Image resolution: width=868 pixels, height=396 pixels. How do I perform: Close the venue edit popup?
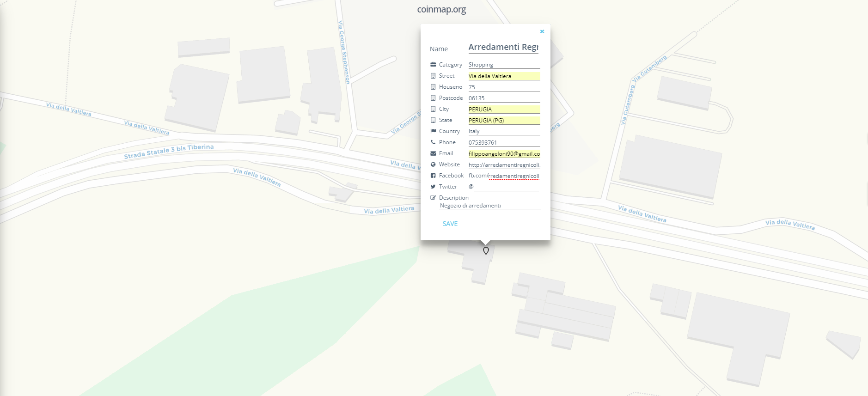coord(542,31)
